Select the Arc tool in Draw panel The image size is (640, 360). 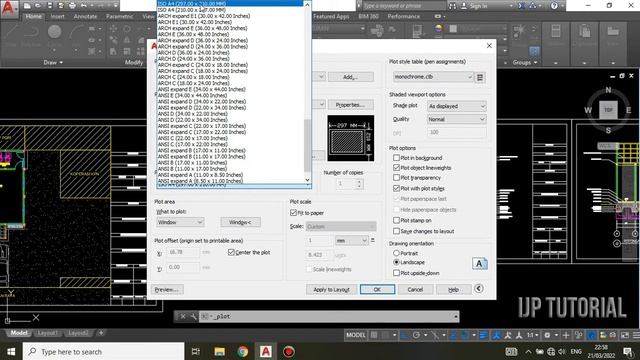[x=76, y=32]
